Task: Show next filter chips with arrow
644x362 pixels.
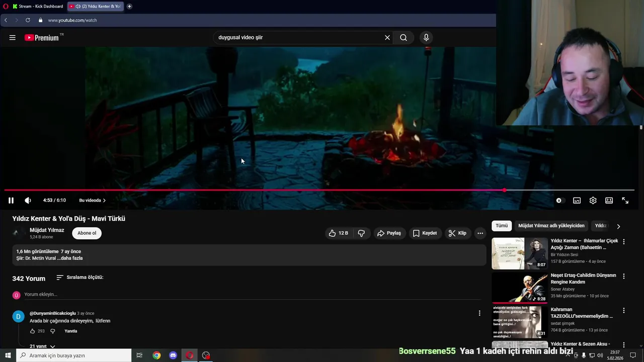Action: coord(618,226)
